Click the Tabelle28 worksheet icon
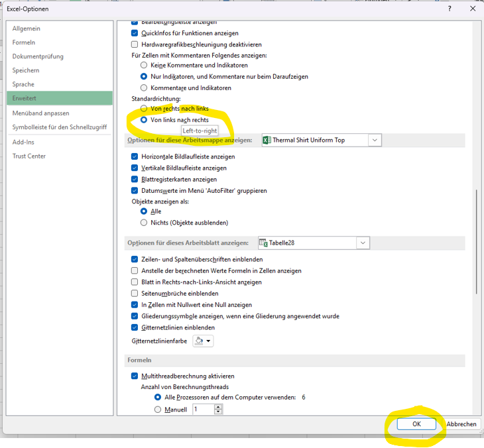 pyautogui.click(x=263, y=243)
